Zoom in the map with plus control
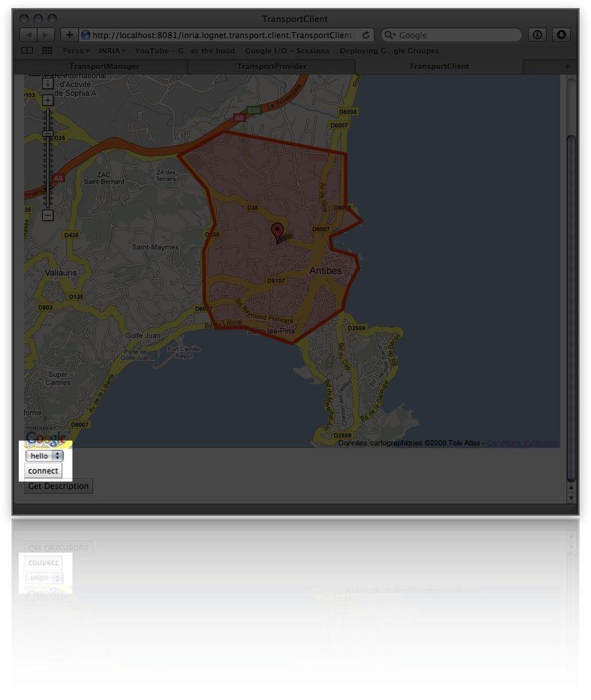This screenshot has height=700, width=591. pyautogui.click(x=48, y=100)
